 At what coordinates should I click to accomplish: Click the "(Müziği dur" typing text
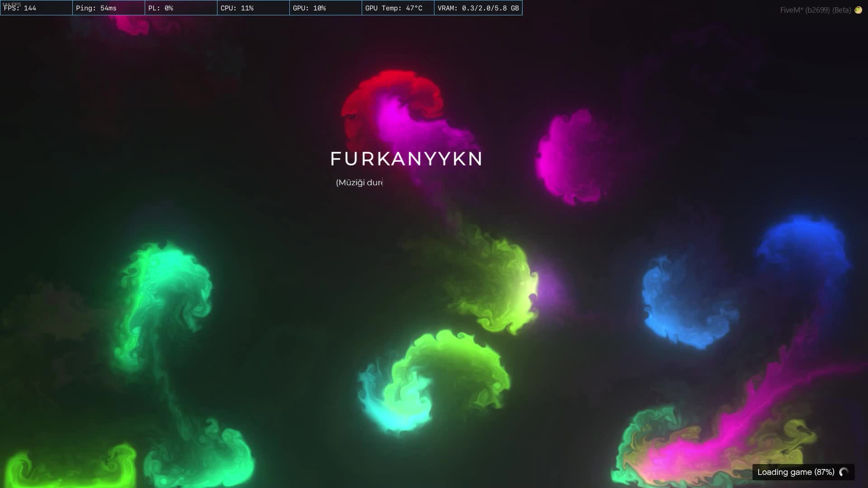pyautogui.click(x=359, y=183)
